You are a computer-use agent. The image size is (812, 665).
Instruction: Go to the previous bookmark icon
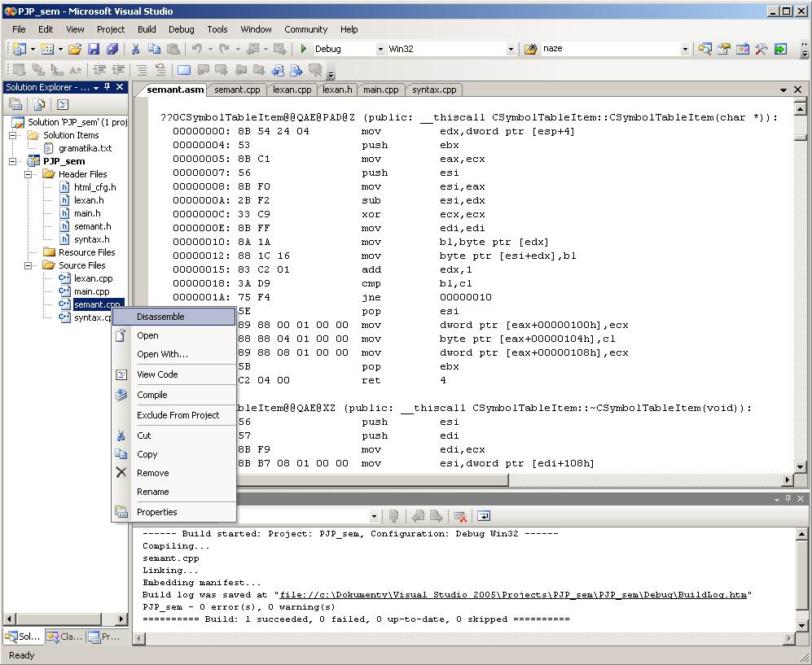[203, 70]
